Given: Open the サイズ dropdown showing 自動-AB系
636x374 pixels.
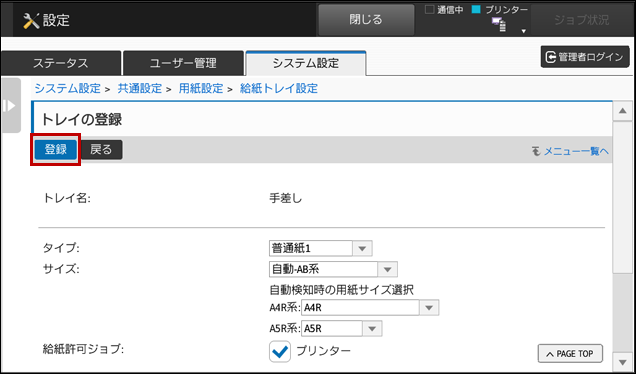Looking at the screenshot, I should click(x=333, y=269).
